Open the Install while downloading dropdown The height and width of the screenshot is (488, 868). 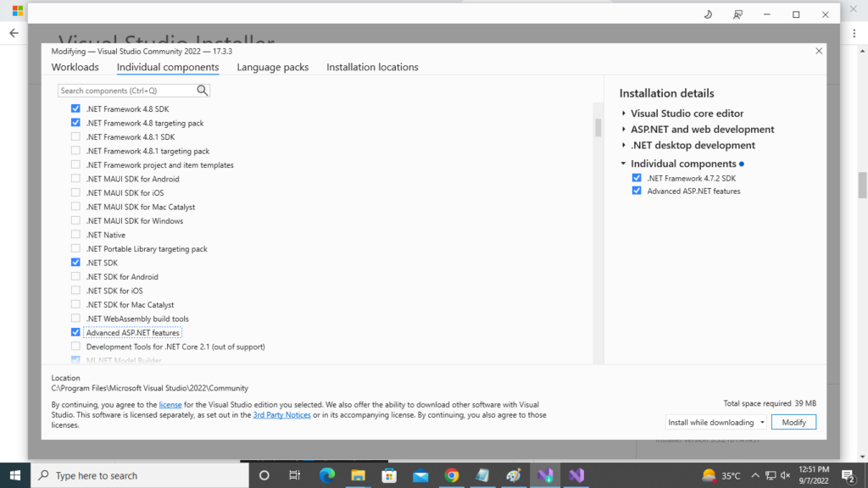[760, 421]
